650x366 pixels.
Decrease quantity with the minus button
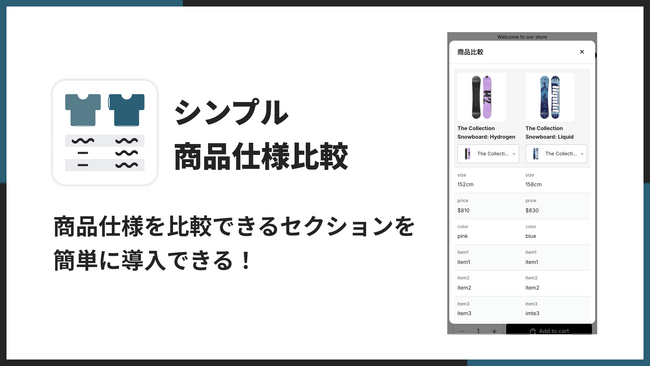462,331
